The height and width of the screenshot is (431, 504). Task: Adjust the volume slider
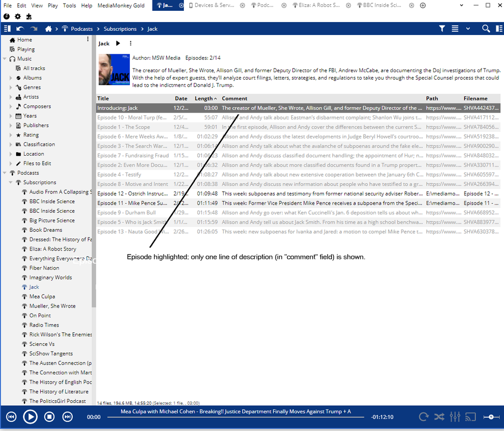(x=491, y=417)
